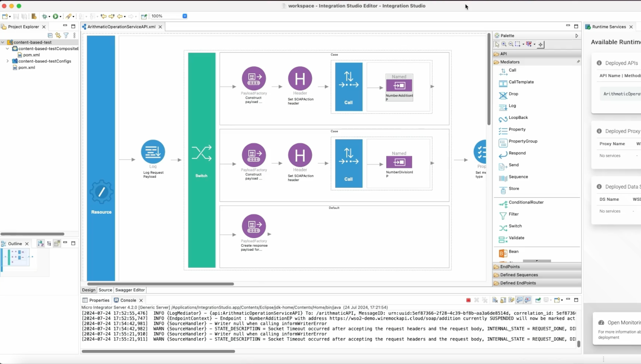Expand the EndPoints palette drawer
641x364 pixels.
[x=537, y=267]
